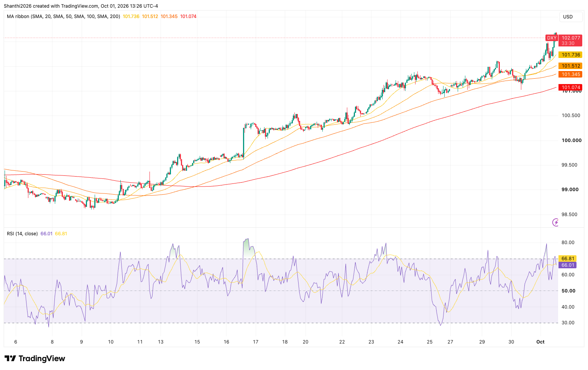This screenshot has height=370, width=588.
Task: Click the MA legend value 101.074
Action: coord(188,17)
